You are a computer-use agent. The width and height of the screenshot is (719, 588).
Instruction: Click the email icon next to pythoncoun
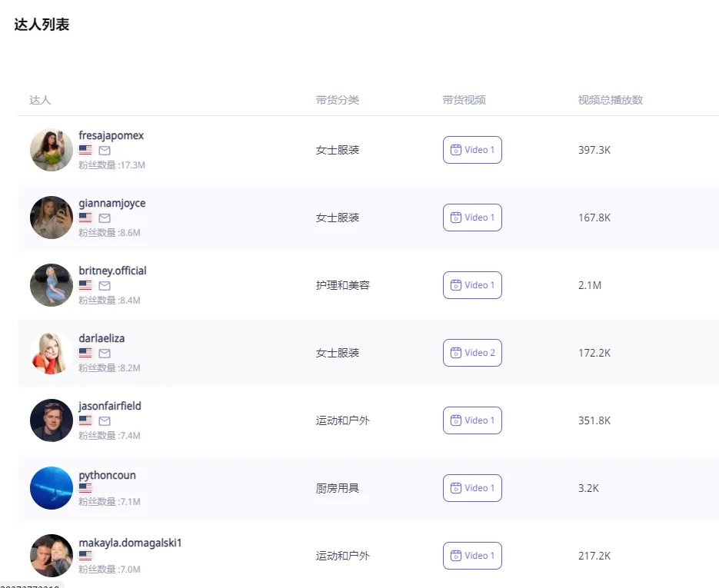click(x=103, y=490)
